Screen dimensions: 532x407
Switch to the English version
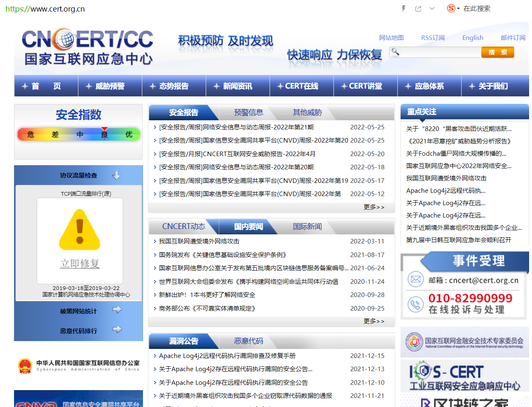473,37
